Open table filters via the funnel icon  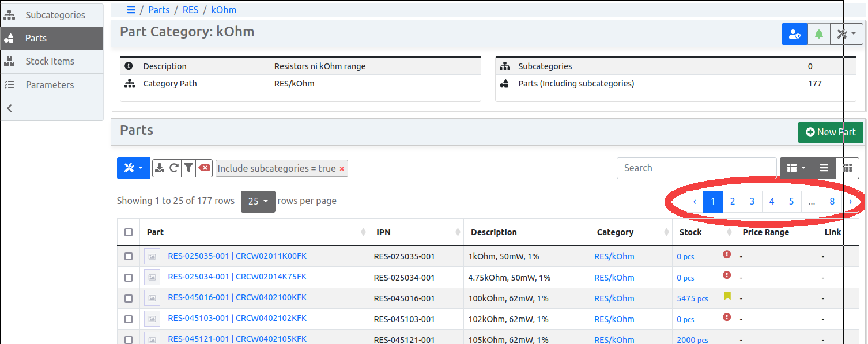[x=188, y=168]
